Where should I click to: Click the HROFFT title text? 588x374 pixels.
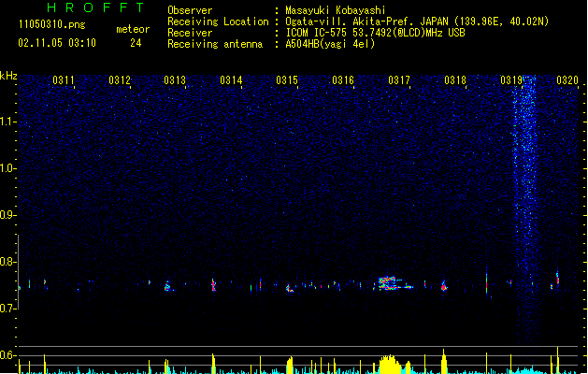pos(95,7)
